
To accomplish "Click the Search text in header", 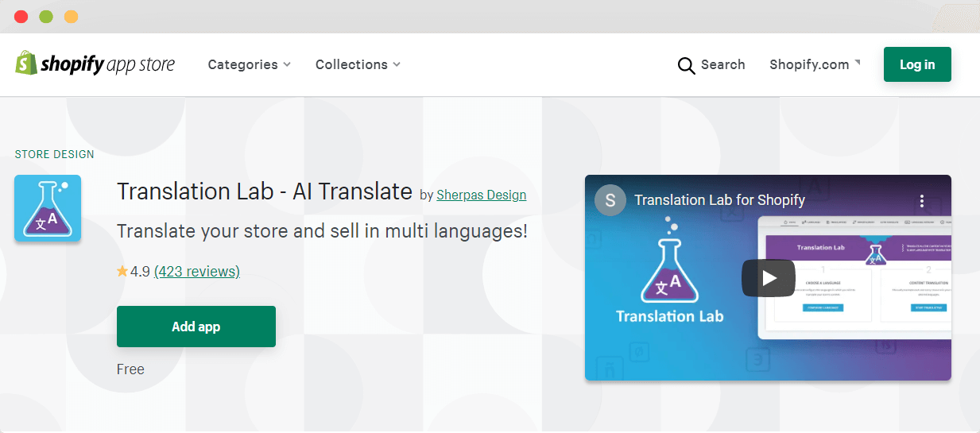I will pos(722,65).
